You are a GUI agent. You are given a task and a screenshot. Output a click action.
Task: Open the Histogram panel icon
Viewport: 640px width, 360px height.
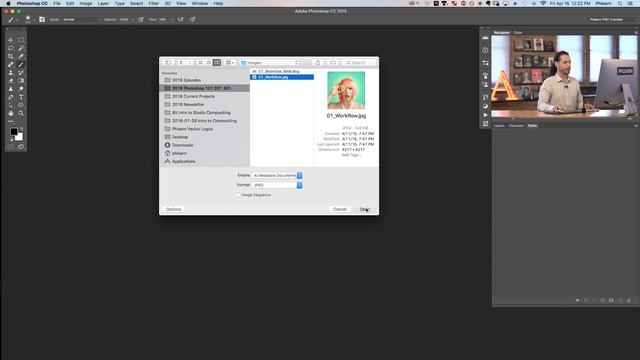[x=485, y=38]
